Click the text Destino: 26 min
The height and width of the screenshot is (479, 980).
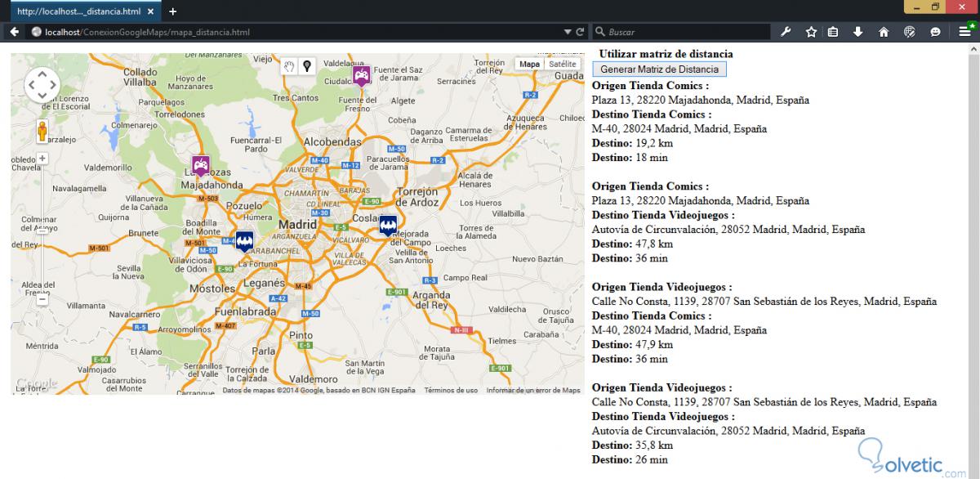pyautogui.click(x=630, y=460)
